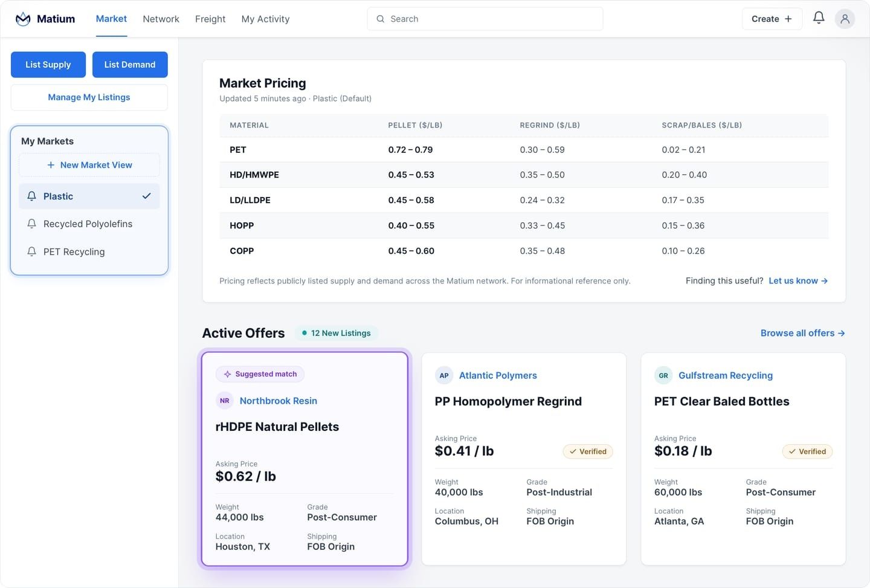Screen dimensions: 870x588
Task: Toggle alert bell for Plastic market
Action: (x=32, y=196)
